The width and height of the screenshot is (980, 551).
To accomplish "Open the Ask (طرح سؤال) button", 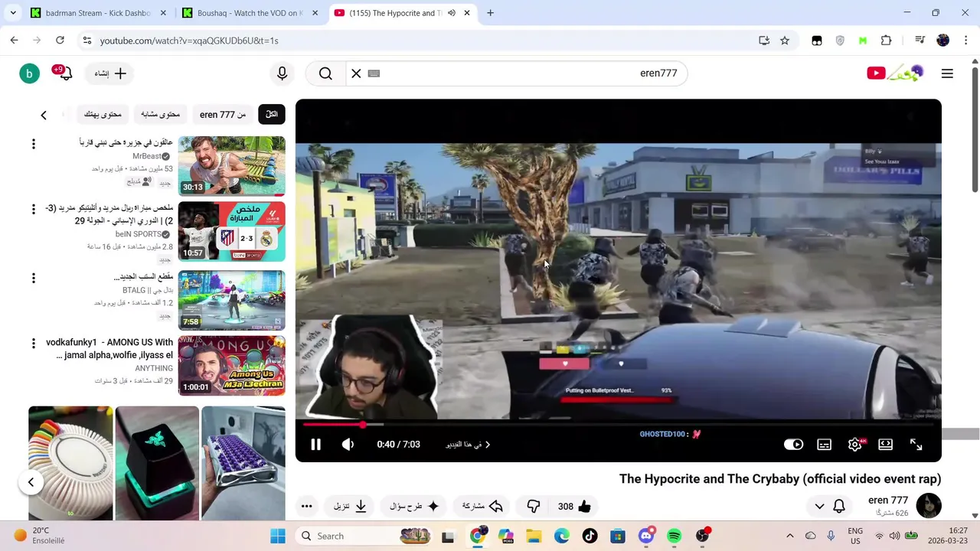I will (x=414, y=506).
